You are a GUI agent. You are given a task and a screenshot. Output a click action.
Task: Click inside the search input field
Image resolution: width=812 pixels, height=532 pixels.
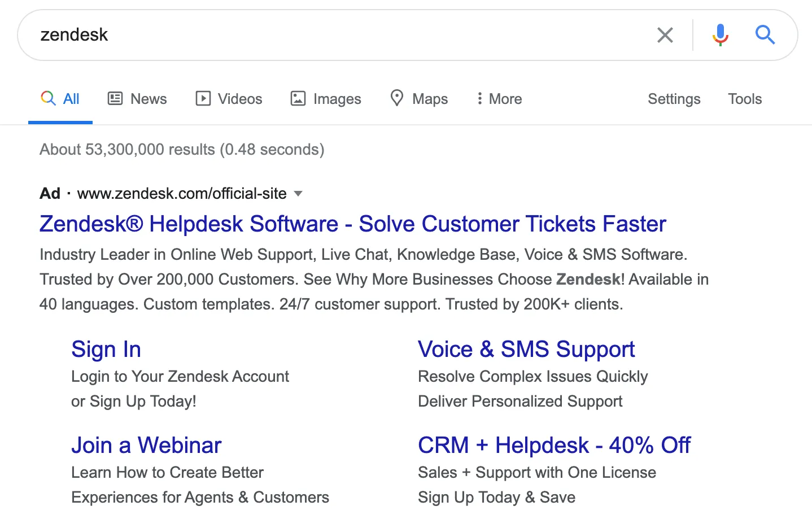339,34
